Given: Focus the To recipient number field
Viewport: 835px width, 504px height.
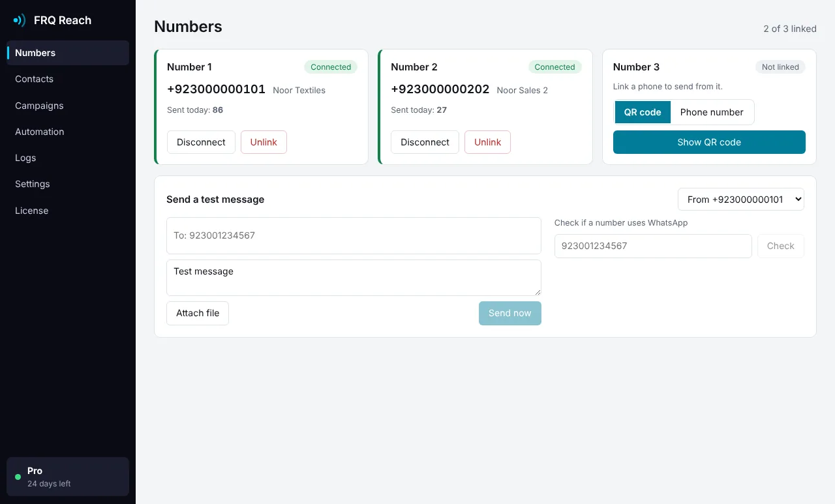Looking at the screenshot, I should pos(354,235).
